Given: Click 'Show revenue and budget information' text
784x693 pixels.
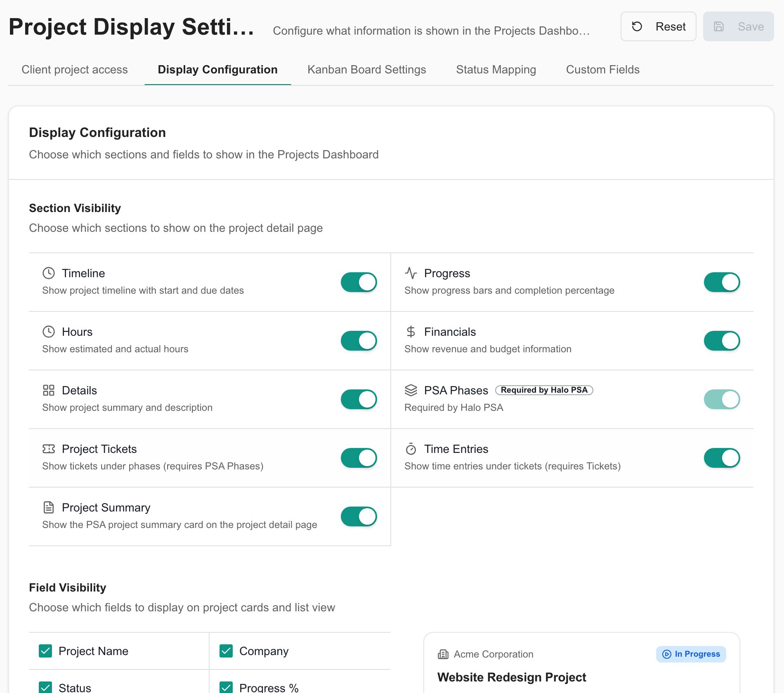Looking at the screenshot, I should 488,349.
